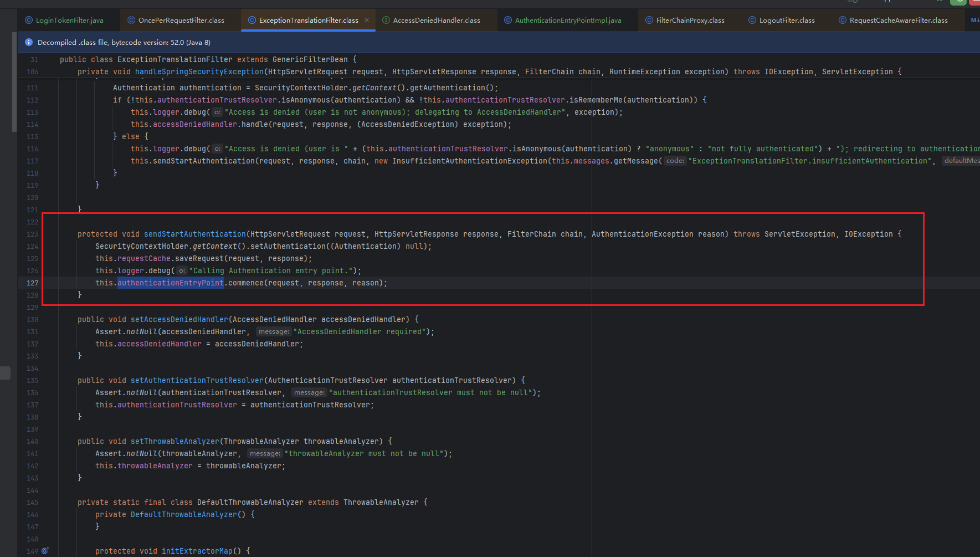
Task: Click the class icon on ExceptionTranslationFilter.class tab
Action: click(x=253, y=20)
